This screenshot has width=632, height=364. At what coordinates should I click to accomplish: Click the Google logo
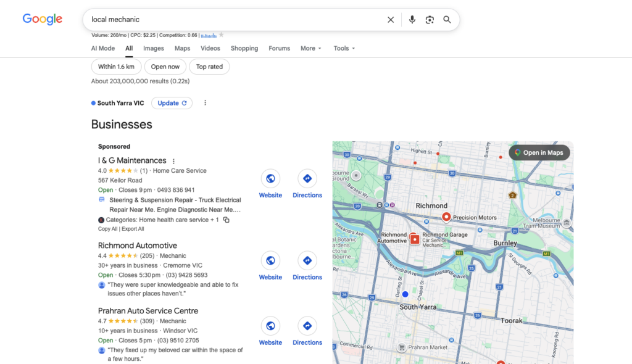point(43,19)
